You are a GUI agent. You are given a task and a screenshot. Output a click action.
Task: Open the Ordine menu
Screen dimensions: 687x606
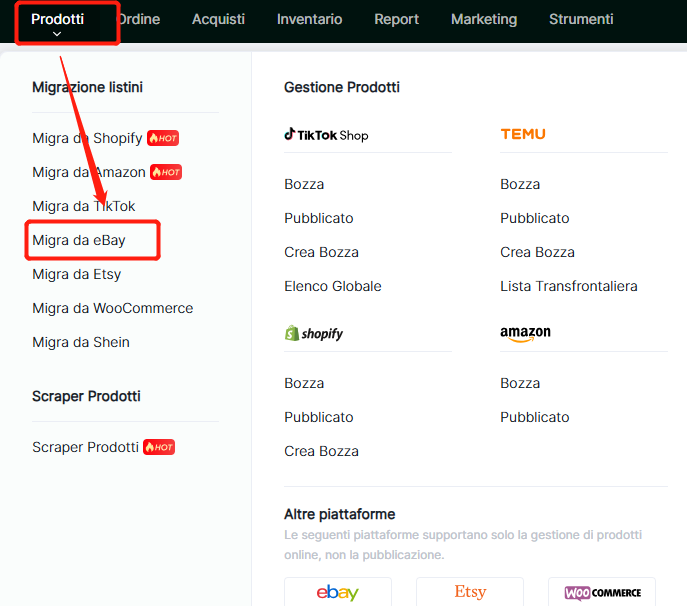(x=138, y=19)
